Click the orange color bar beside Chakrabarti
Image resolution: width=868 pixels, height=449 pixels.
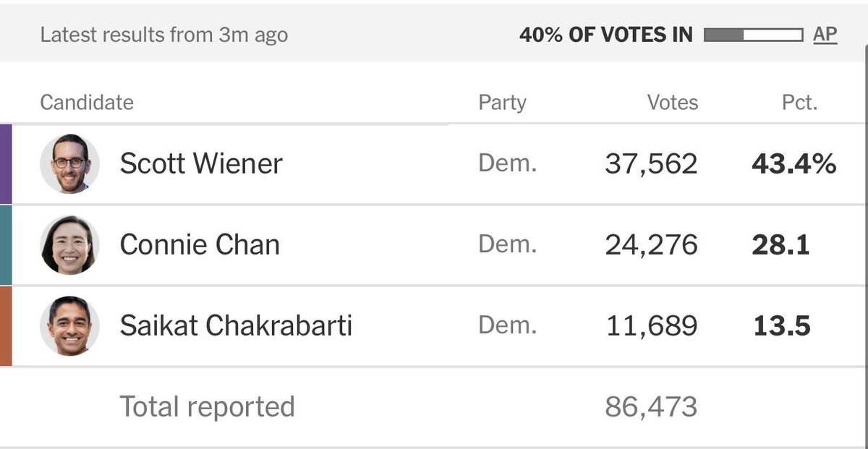(6, 326)
